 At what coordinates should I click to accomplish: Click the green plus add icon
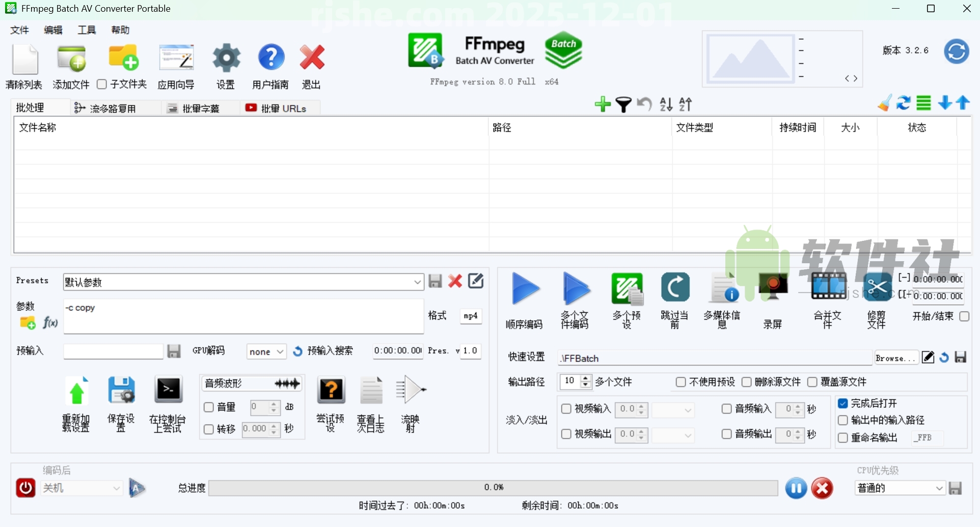[x=603, y=104]
